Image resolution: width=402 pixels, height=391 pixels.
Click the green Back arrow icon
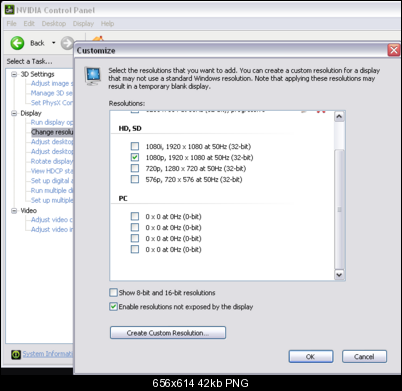click(x=17, y=43)
